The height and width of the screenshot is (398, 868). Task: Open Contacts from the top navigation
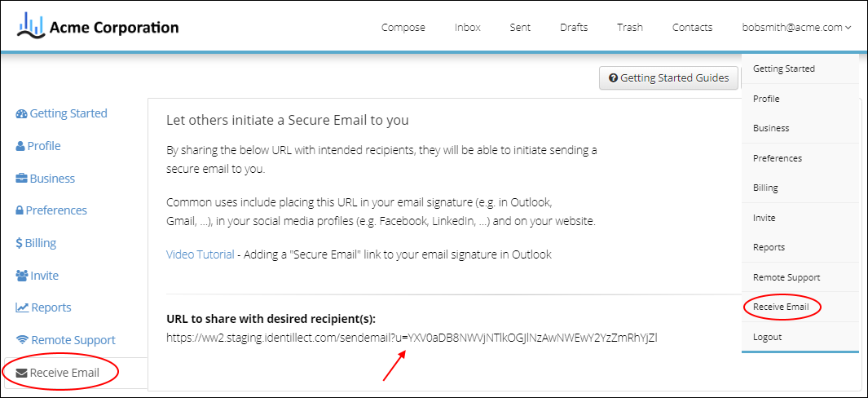tap(692, 27)
